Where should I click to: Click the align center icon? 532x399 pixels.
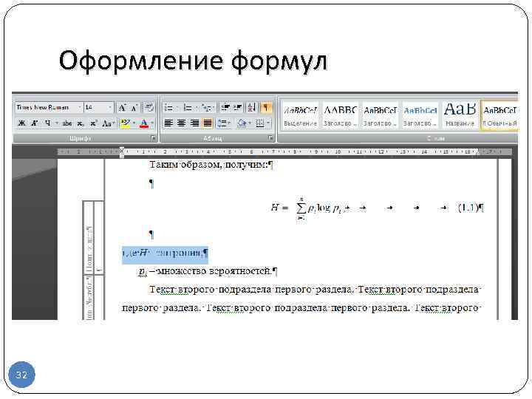pyautogui.click(x=182, y=123)
